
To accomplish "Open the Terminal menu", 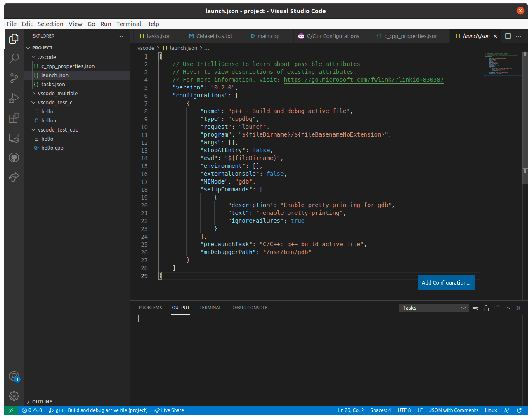I will tap(129, 24).
